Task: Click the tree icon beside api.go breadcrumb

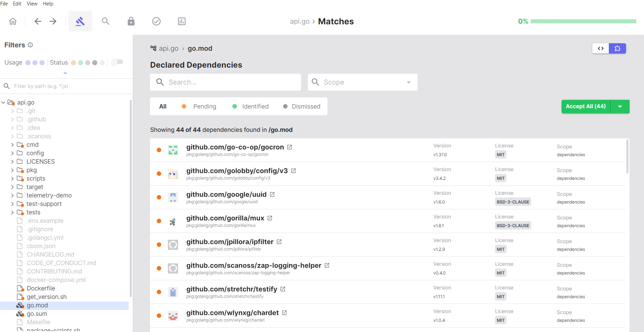Action: (153, 48)
